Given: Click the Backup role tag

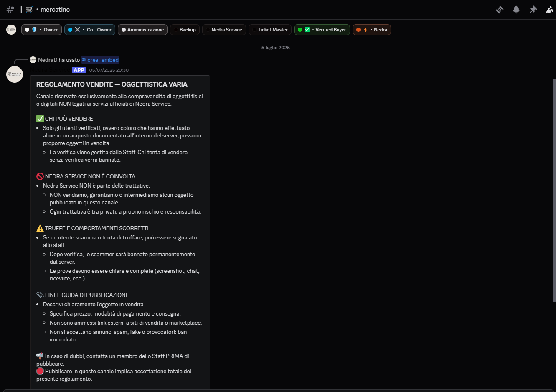Looking at the screenshot, I should coord(185,30).
